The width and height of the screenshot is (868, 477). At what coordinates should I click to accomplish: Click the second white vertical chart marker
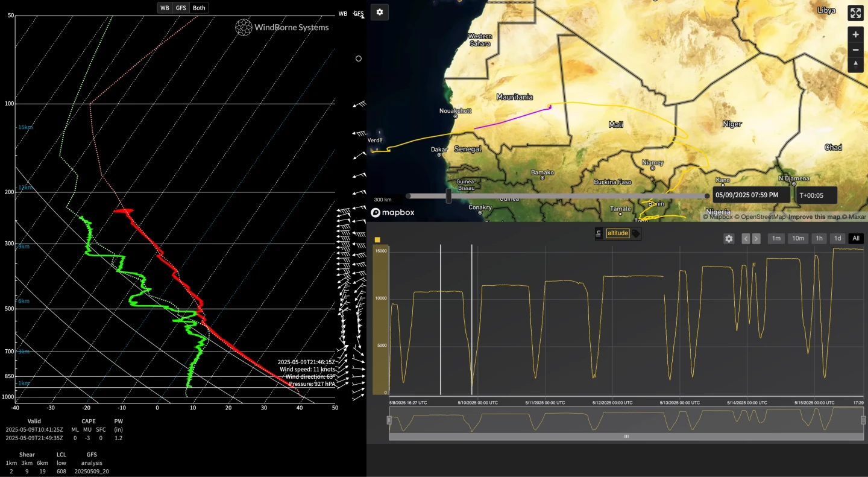click(x=471, y=320)
